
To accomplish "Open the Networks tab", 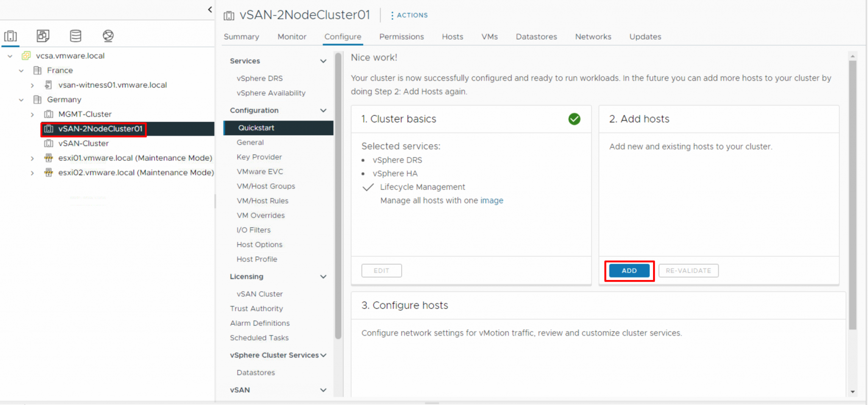I will (x=593, y=36).
